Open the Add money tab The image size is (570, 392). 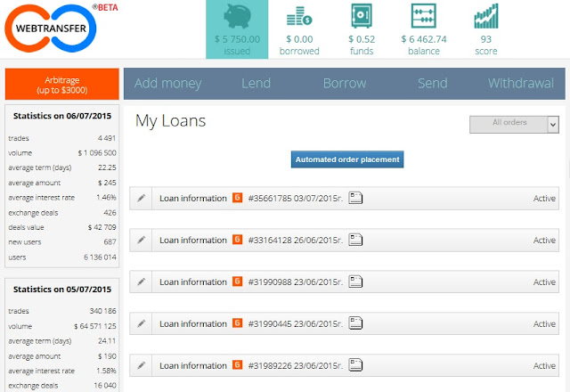pos(168,84)
